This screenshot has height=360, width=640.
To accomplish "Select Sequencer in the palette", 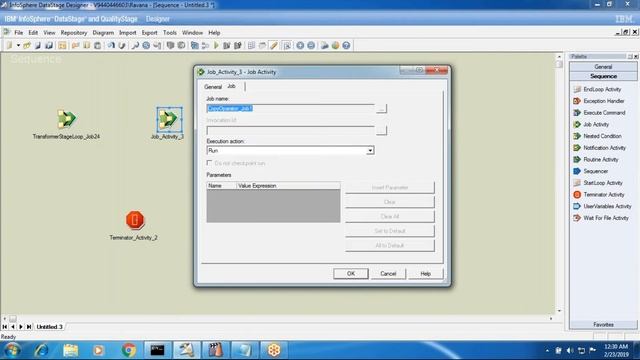I will click(591, 171).
